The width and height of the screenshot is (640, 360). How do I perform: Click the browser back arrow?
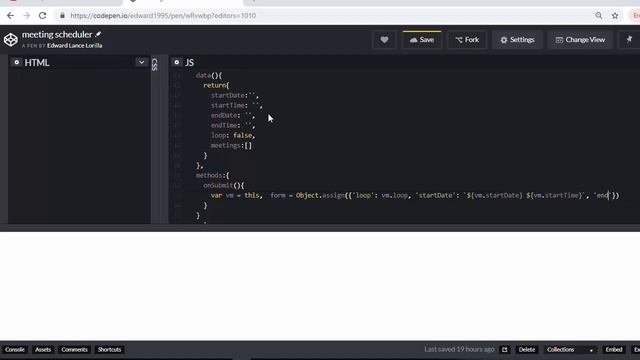coord(10,16)
